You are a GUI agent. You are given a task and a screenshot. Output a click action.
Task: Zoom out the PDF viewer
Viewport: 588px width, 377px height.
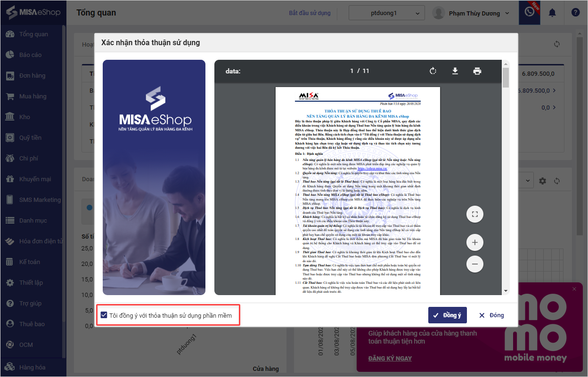[x=475, y=264]
